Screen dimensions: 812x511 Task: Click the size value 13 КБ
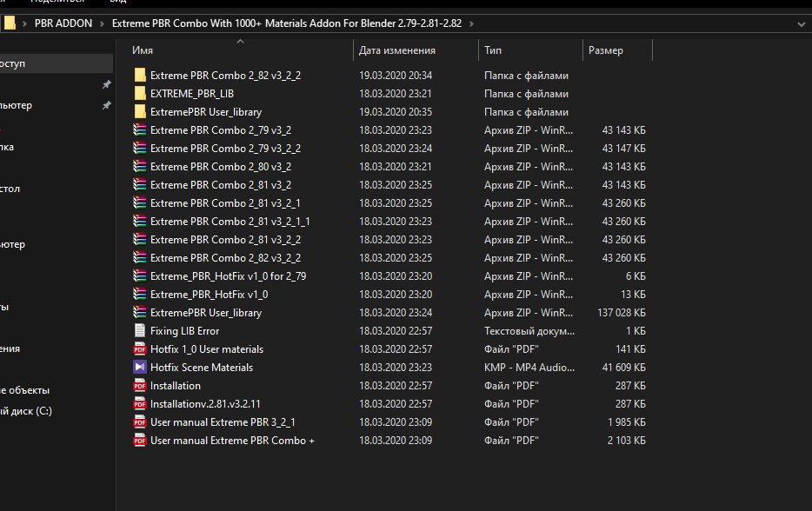[x=633, y=294]
